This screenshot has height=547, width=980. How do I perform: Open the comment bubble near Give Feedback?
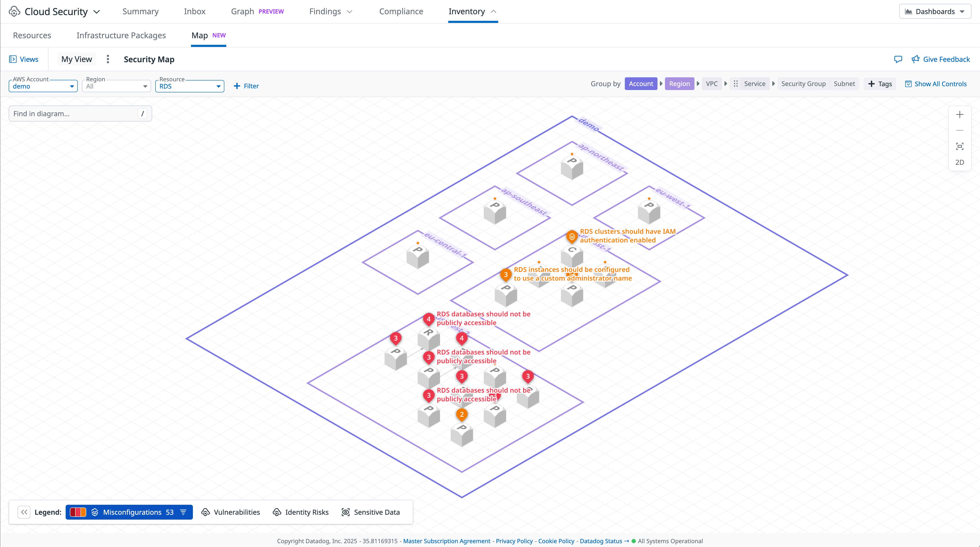tap(898, 59)
